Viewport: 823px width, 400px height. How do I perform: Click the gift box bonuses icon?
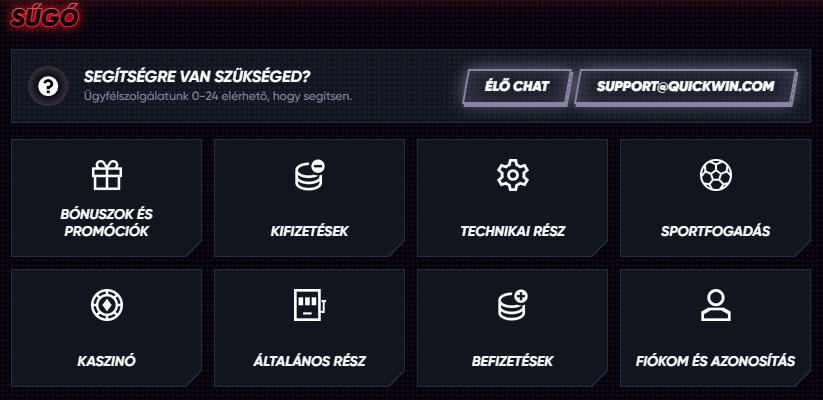pyautogui.click(x=106, y=176)
